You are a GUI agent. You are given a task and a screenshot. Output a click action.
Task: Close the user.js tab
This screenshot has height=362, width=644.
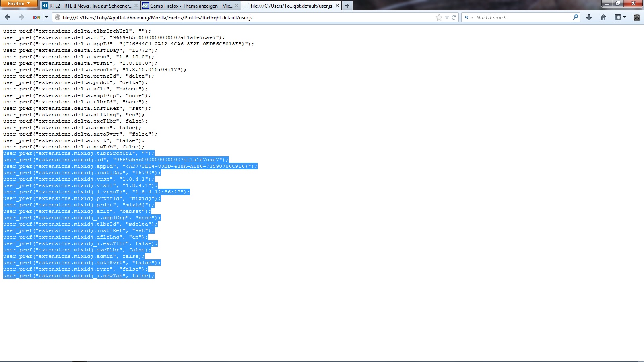(337, 6)
